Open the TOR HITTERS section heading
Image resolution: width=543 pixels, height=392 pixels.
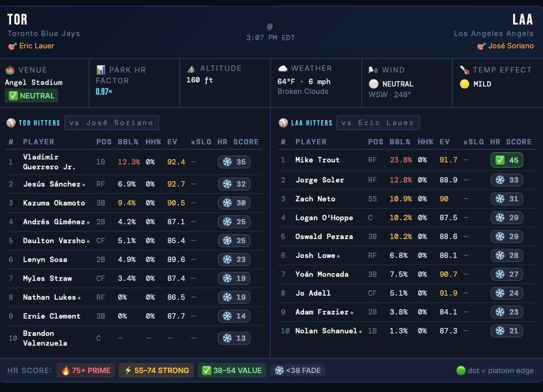tap(39, 123)
